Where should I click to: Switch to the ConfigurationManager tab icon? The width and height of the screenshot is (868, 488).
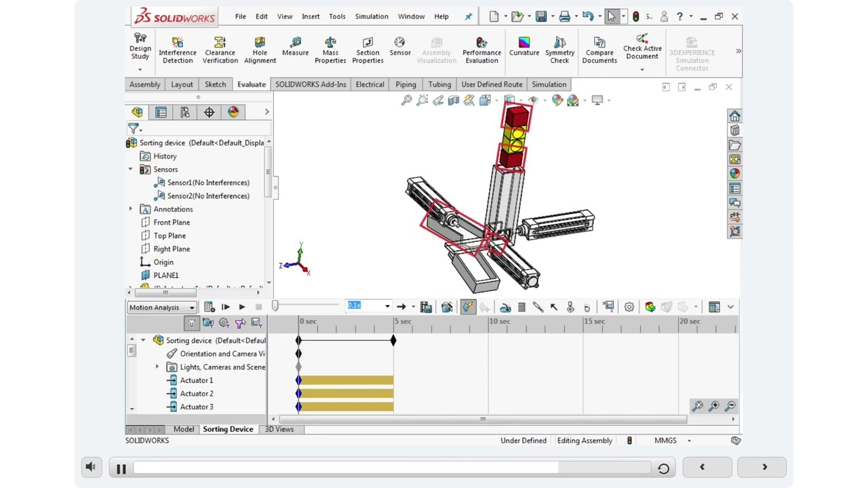(184, 113)
